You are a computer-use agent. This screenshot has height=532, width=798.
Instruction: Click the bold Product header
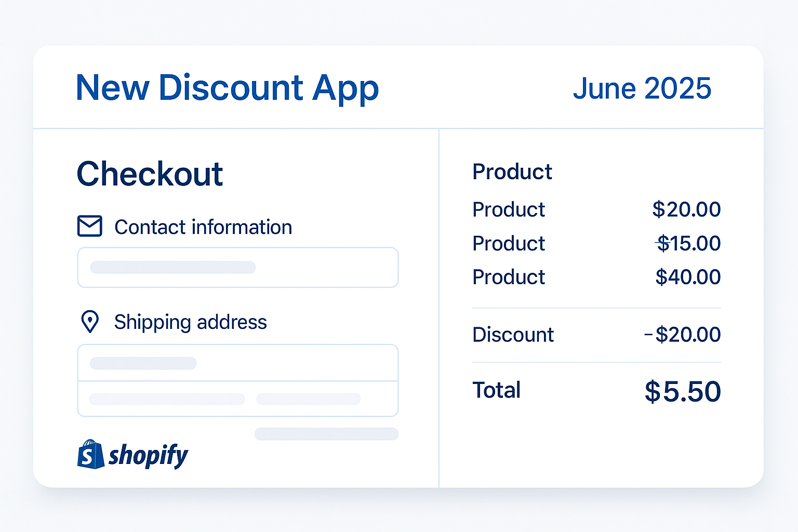[512, 172]
